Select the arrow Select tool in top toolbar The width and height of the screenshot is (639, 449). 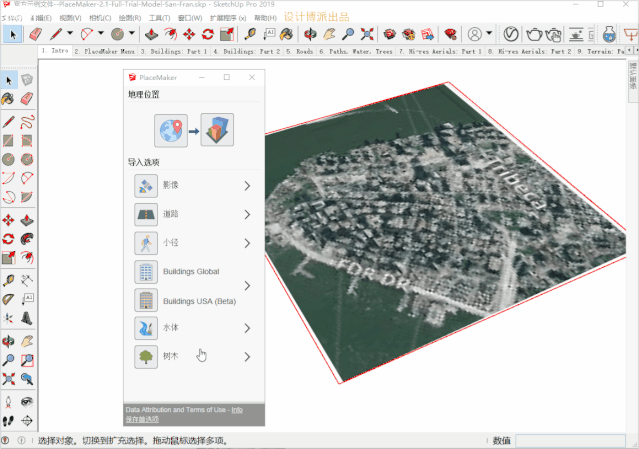click(12, 34)
